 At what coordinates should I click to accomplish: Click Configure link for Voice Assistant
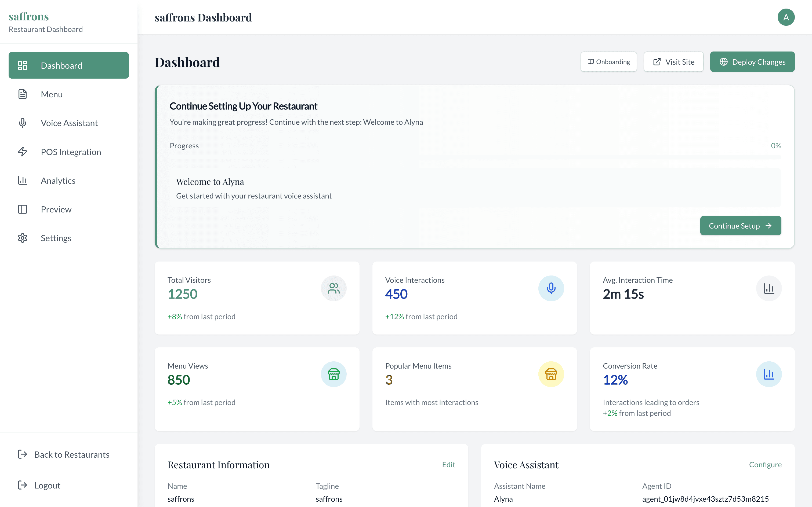point(765,464)
